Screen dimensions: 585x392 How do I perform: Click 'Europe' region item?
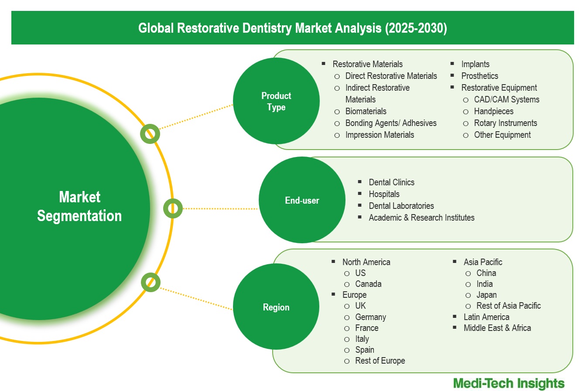[354, 295]
